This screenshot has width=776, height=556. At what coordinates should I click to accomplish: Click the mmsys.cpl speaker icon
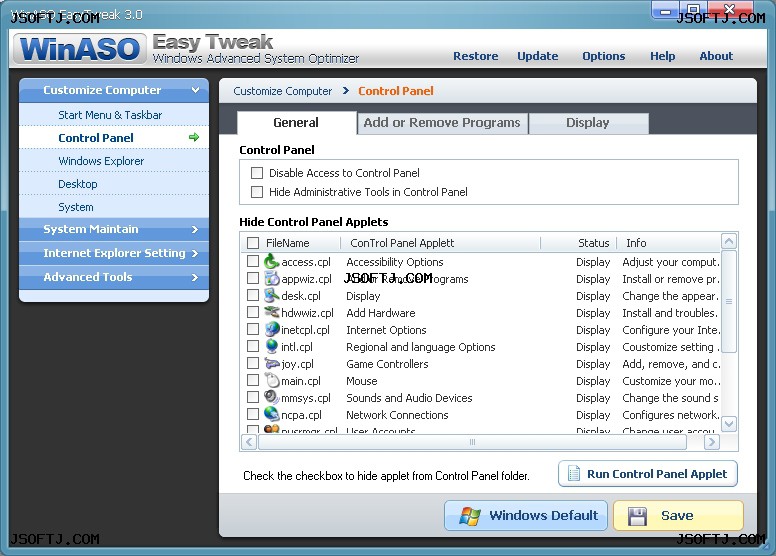click(271, 398)
